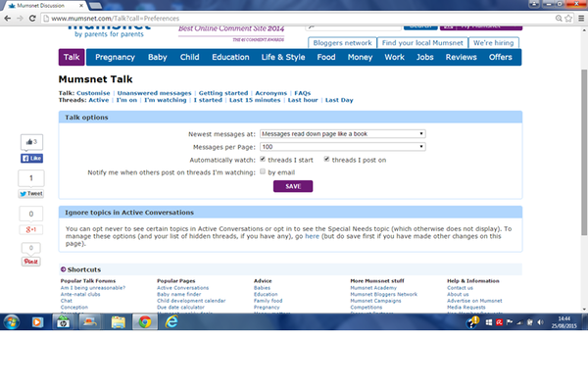Open Mumsnet Academy link
Image resolution: width=588 pixels, height=388 pixels.
373,288
